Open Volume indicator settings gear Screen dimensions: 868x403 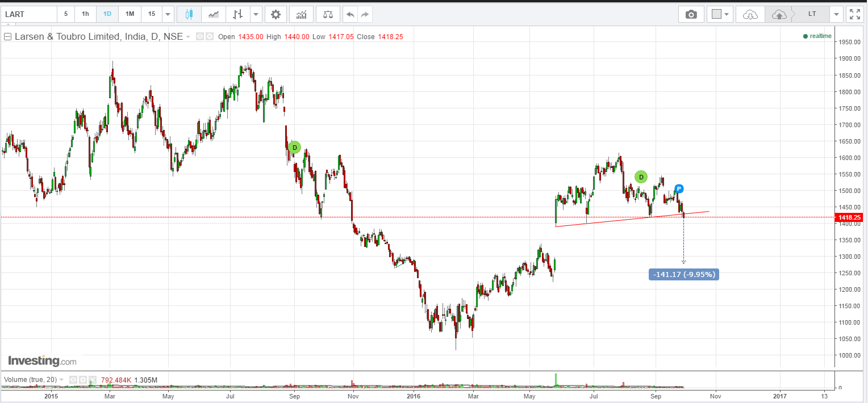click(x=82, y=379)
